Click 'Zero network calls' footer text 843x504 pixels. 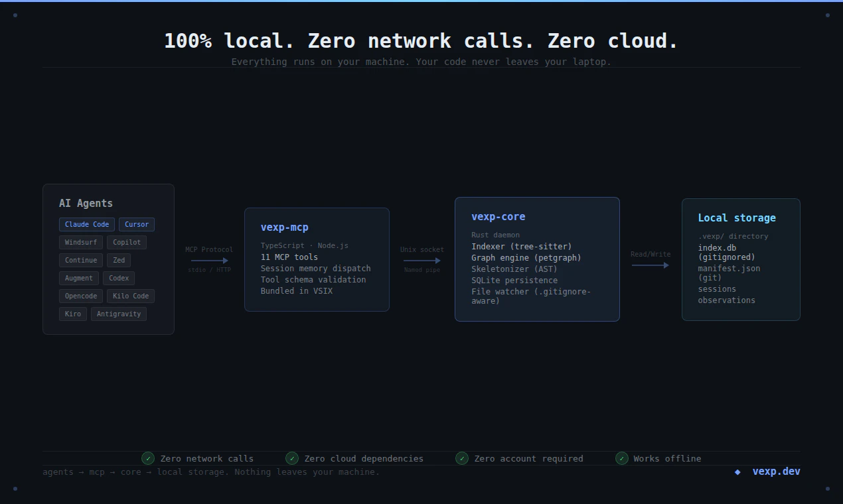207,458
